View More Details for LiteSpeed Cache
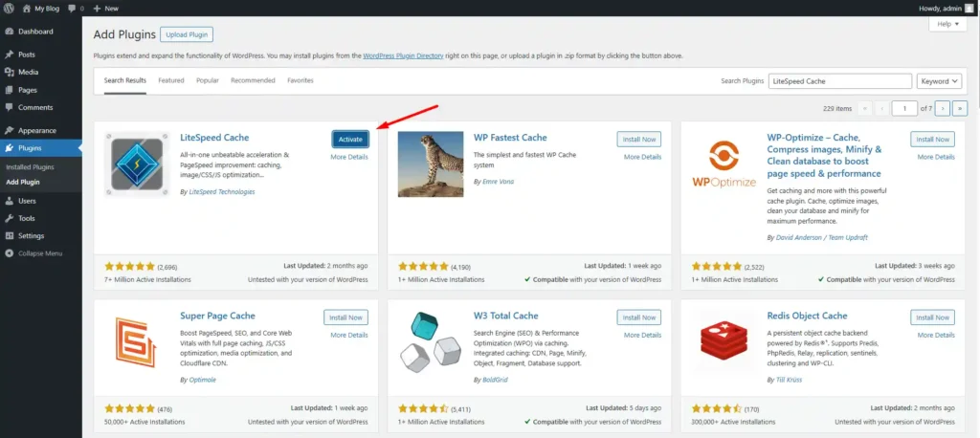The width and height of the screenshot is (980, 438). (349, 157)
